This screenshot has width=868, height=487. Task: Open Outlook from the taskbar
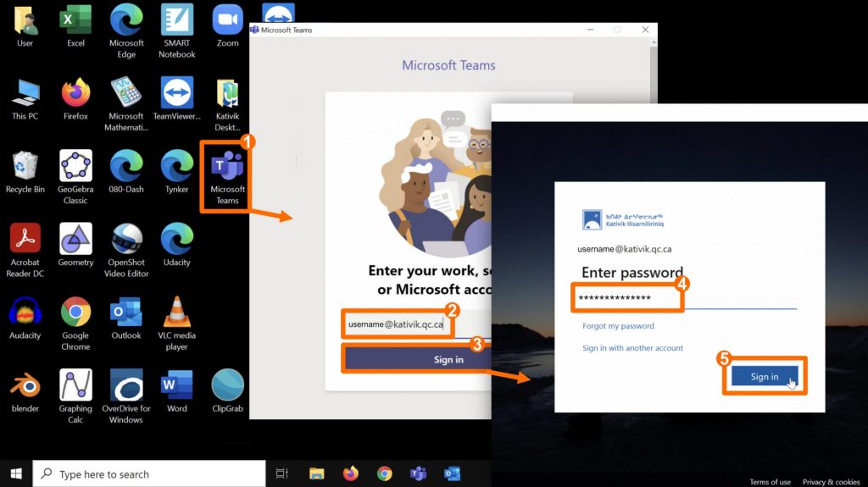[x=453, y=473]
